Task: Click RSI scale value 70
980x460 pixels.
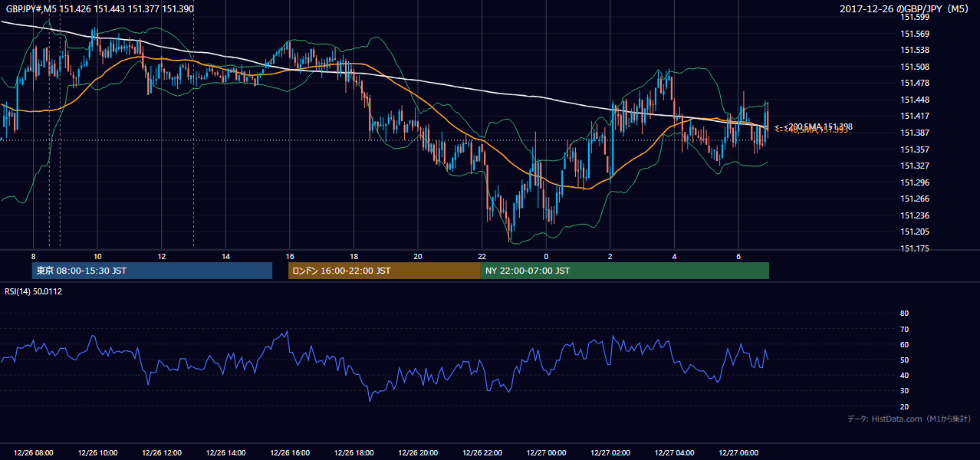Action: 904,329
